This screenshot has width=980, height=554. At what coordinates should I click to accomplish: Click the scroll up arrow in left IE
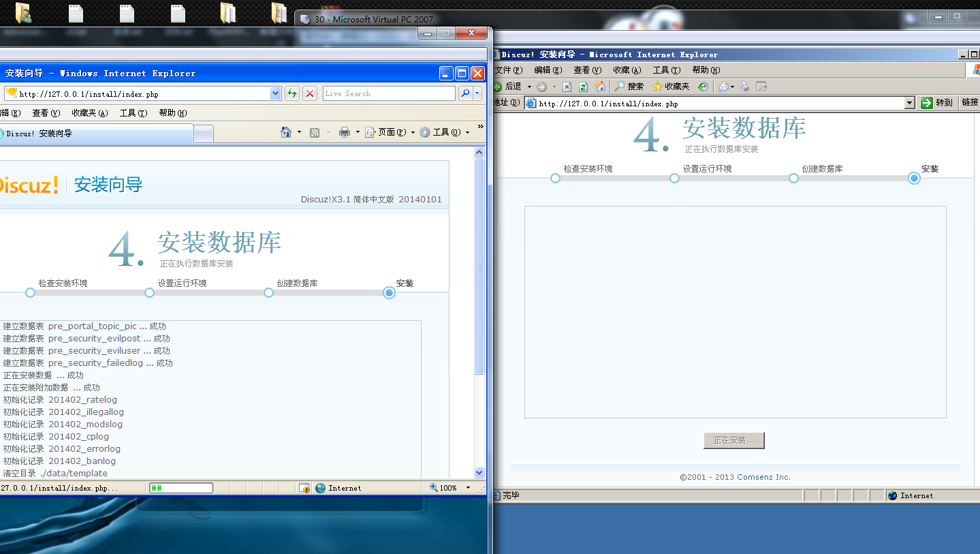coord(479,153)
